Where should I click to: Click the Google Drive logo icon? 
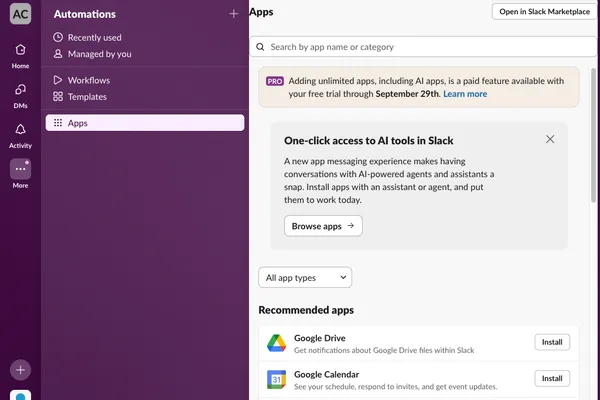point(276,343)
